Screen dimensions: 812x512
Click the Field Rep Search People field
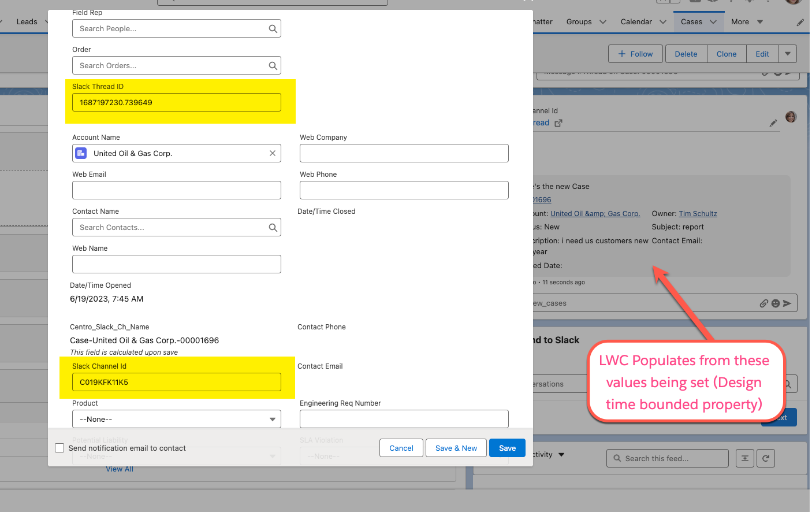177,28
